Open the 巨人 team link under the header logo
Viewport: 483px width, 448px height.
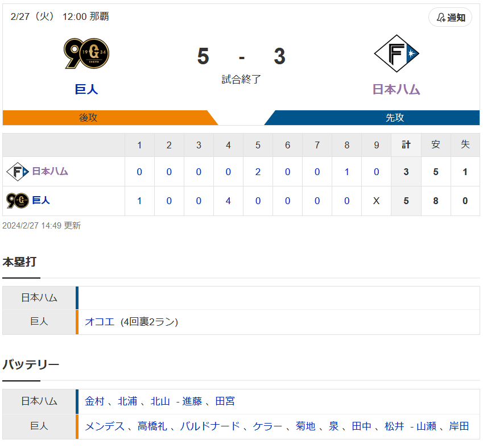pyautogui.click(x=86, y=89)
